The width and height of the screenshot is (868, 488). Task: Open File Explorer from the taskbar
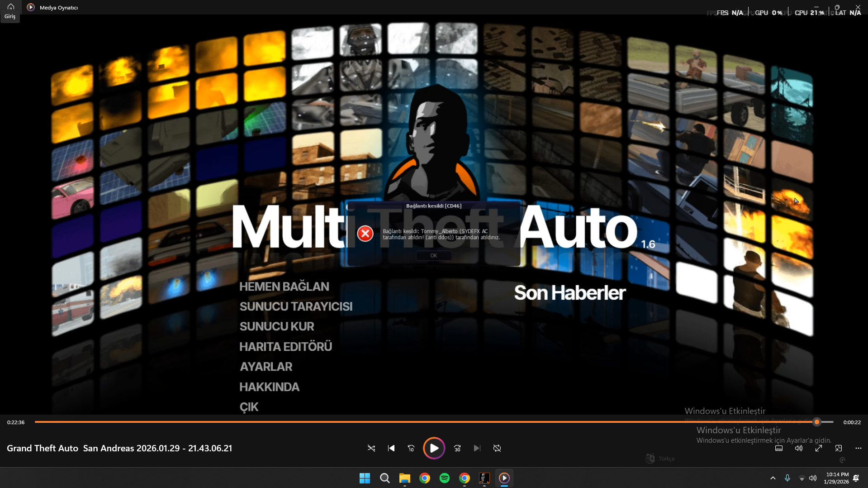point(404,478)
